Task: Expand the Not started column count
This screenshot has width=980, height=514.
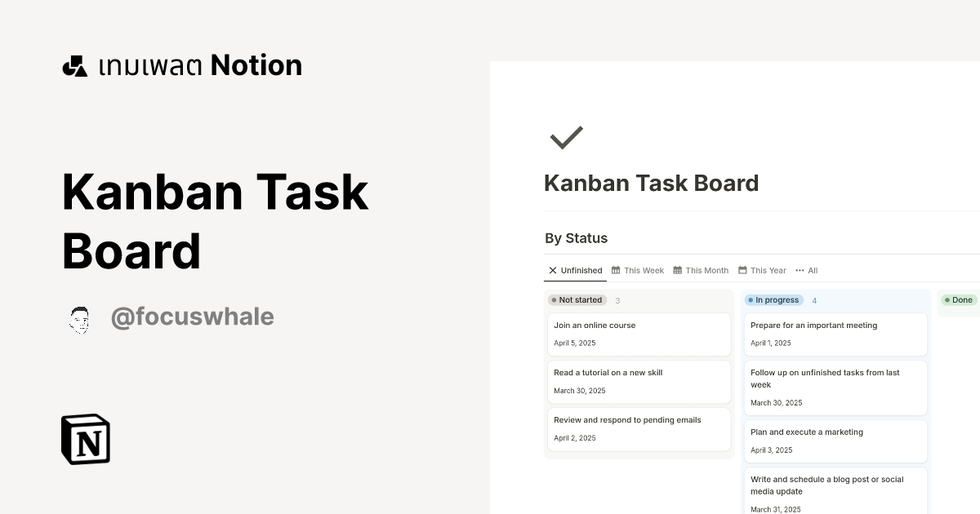Action: (x=617, y=300)
